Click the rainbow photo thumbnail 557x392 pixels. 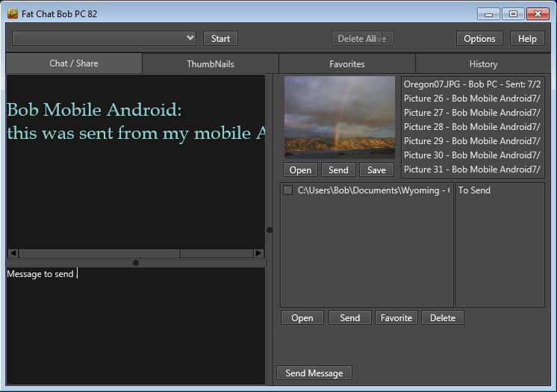[339, 116]
